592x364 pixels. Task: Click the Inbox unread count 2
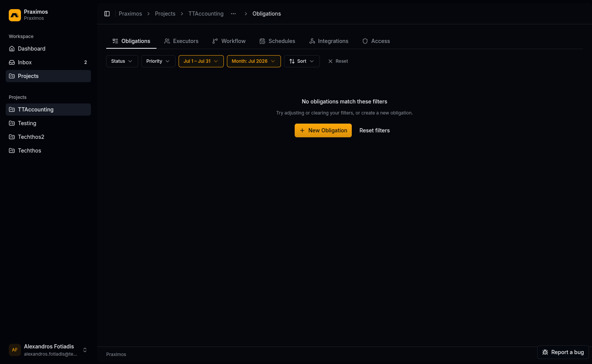86,62
